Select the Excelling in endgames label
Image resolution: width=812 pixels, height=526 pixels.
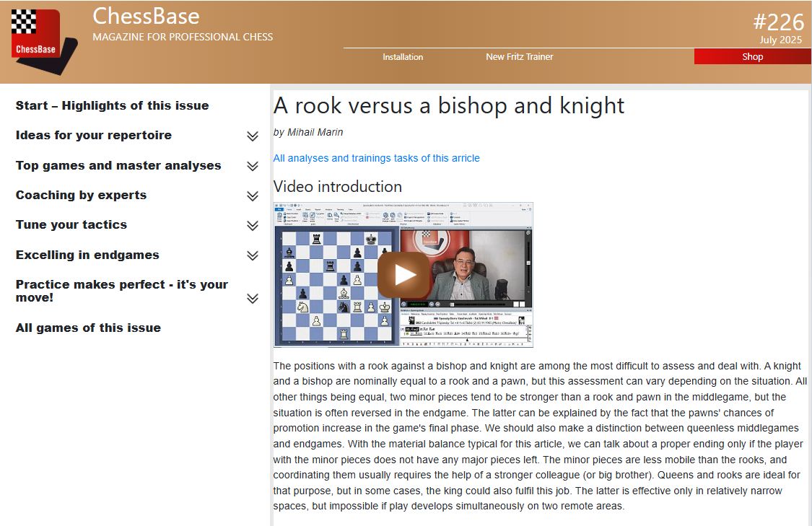[x=87, y=255]
